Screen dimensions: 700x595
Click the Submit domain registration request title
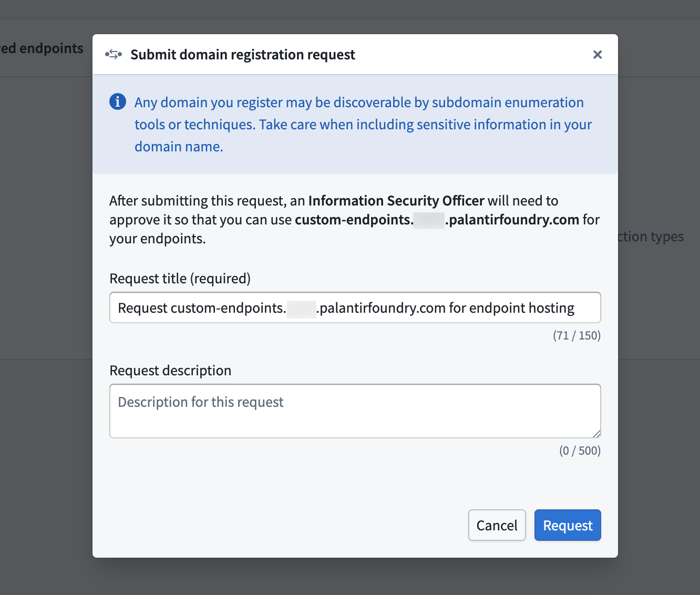pos(243,54)
